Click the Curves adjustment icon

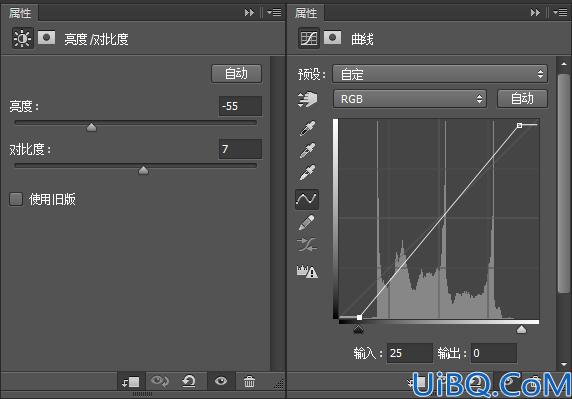point(309,38)
